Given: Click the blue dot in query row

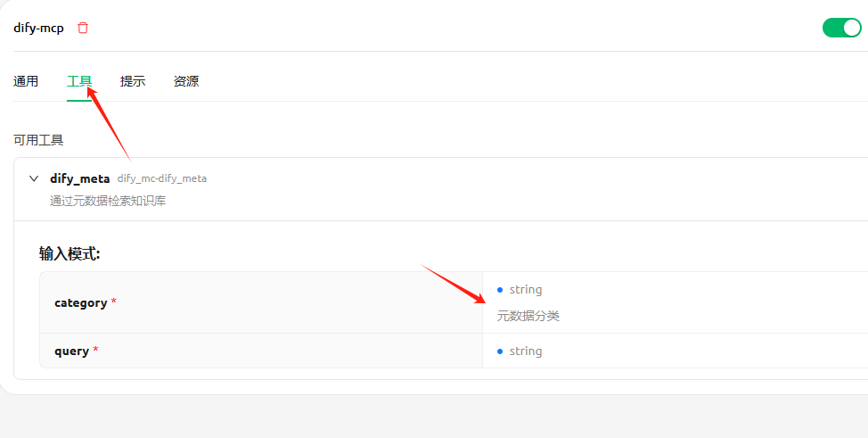Looking at the screenshot, I should click(x=500, y=351).
